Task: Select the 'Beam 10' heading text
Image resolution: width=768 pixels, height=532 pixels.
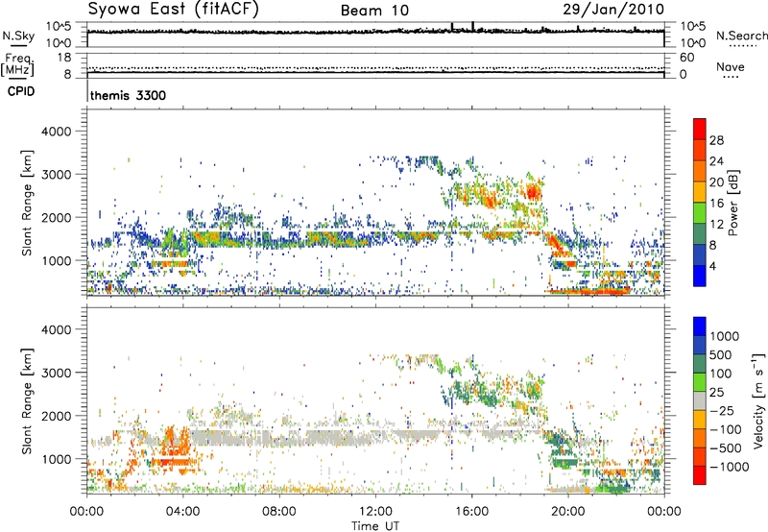Action: point(374,11)
